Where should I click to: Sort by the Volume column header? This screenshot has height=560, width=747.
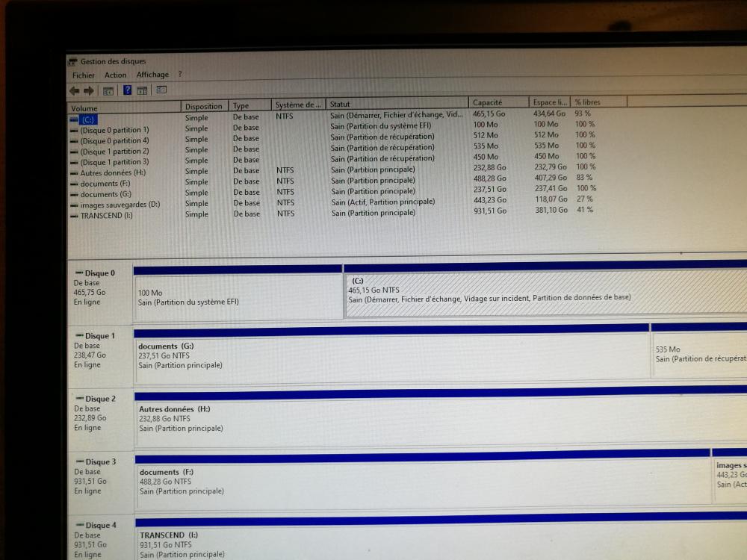click(x=124, y=108)
